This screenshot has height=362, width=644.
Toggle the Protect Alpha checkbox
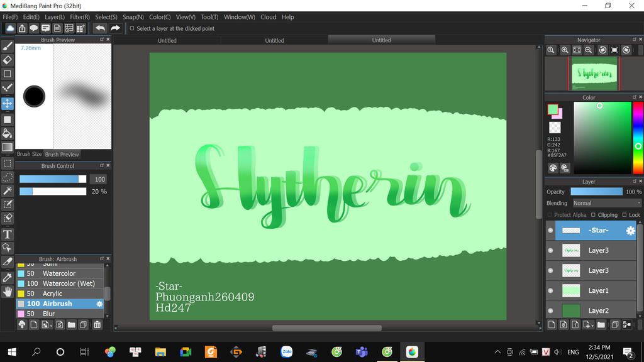pos(550,215)
